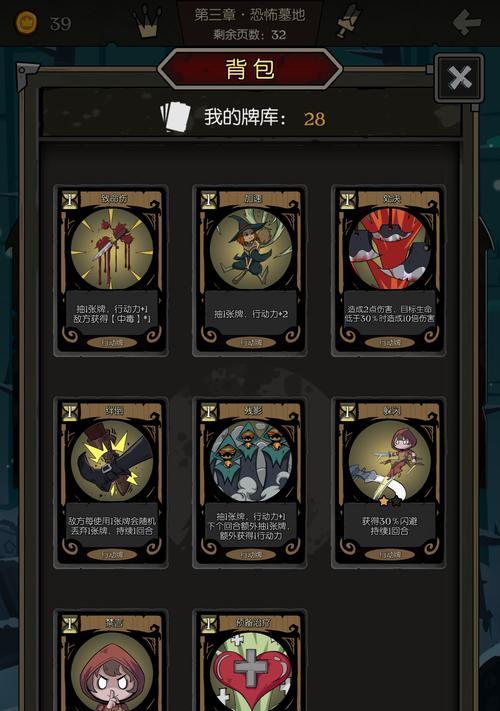This screenshot has height=711, width=500.
Task: Open the 残影 hooded figures card
Action: click(250, 483)
